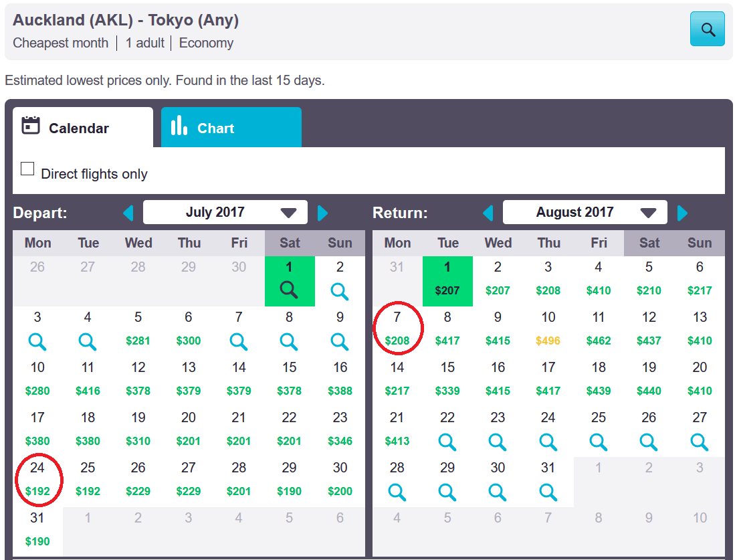Go to previous depart month arrow

[128, 213]
